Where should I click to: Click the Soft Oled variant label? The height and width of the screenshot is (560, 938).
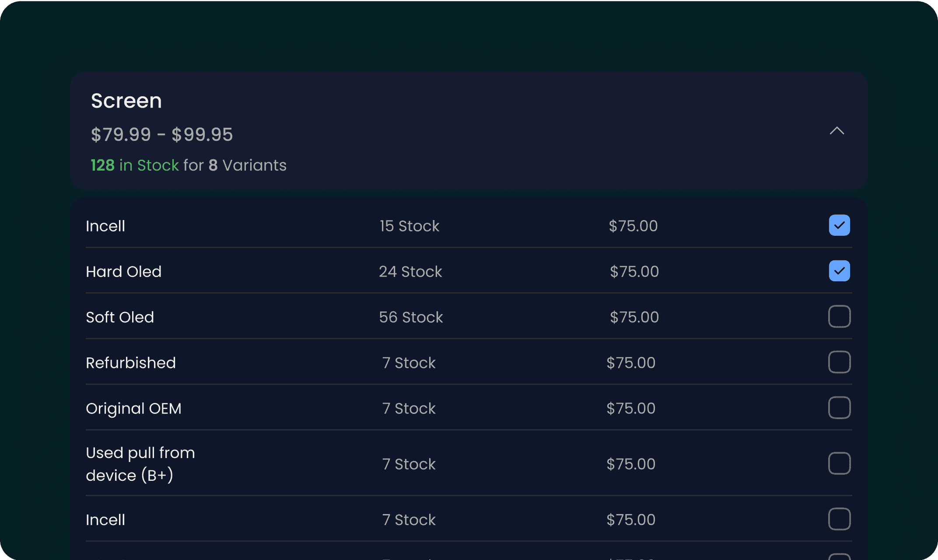(x=120, y=317)
